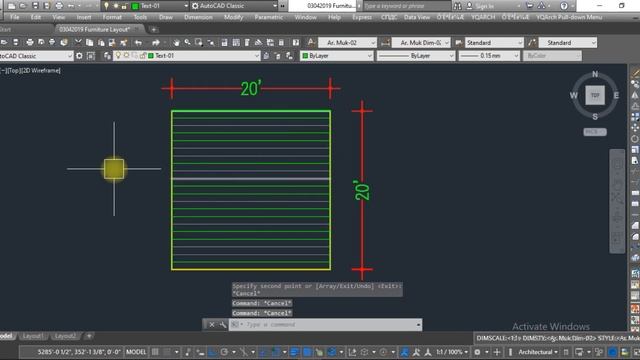Click the Table Style icon
The image size is (640, 360).
(459, 42)
